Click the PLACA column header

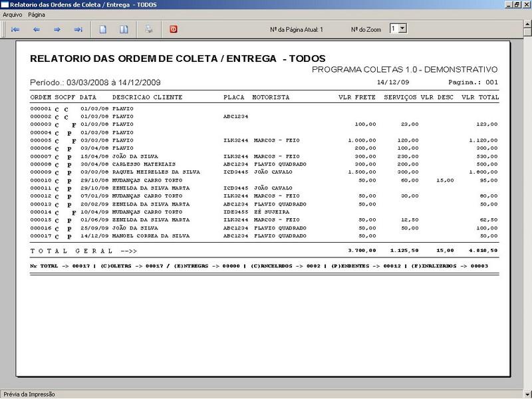tap(234, 97)
